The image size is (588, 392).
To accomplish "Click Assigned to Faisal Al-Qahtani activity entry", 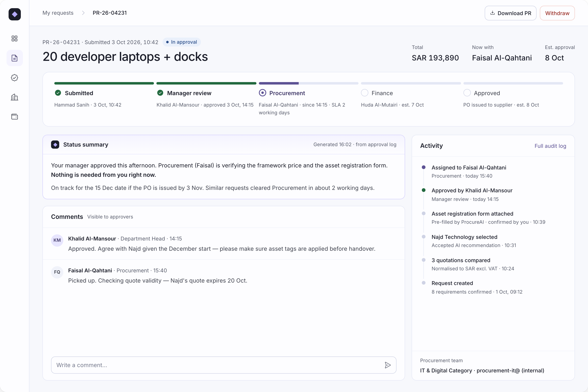I will pos(469,171).
